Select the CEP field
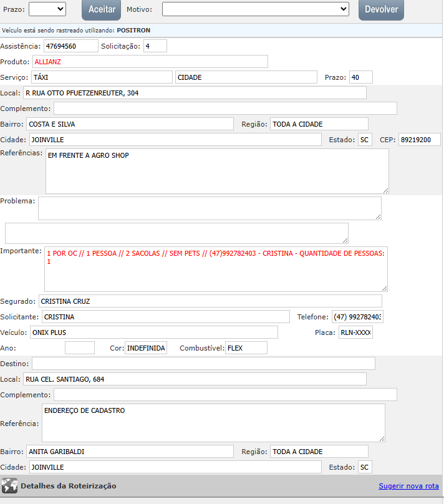 419,139
